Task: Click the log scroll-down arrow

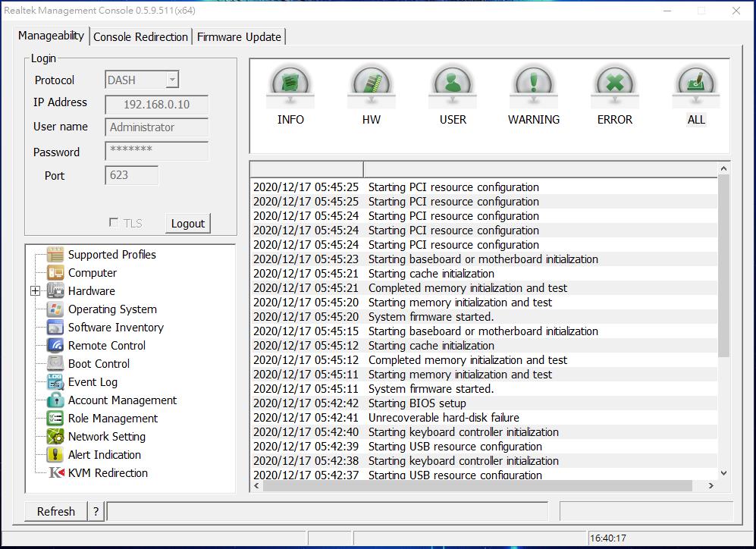Action: pos(723,473)
